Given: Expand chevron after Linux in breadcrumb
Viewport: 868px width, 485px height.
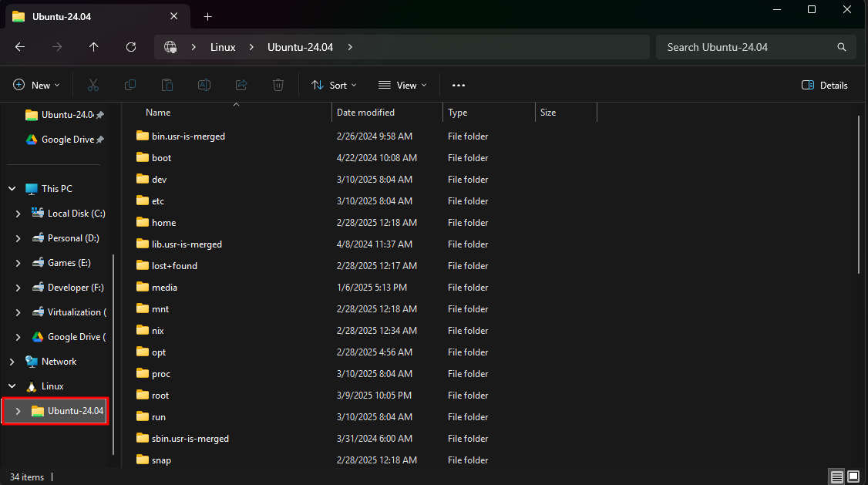Looking at the screenshot, I should click(x=251, y=47).
